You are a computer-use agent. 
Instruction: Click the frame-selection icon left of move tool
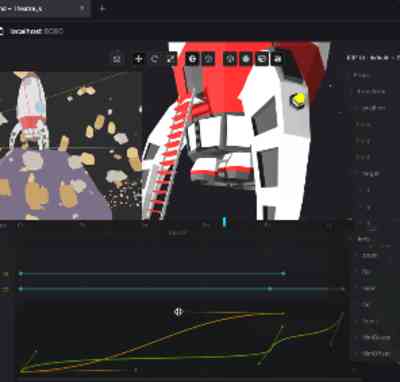117,59
